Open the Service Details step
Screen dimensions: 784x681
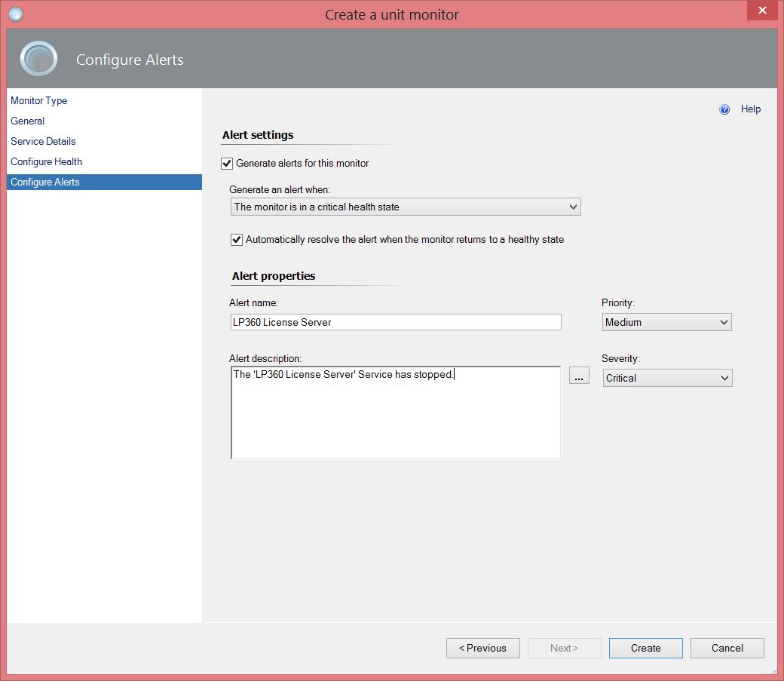pyautogui.click(x=43, y=141)
